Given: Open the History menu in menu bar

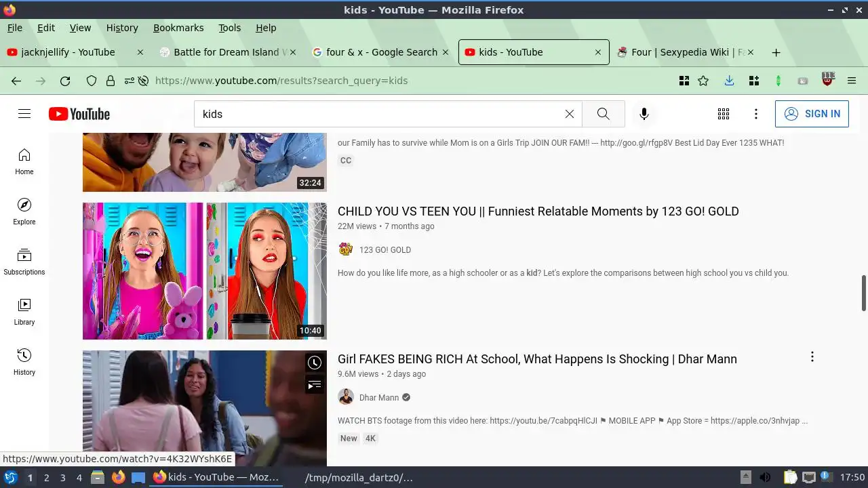Looking at the screenshot, I should [x=122, y=28].
